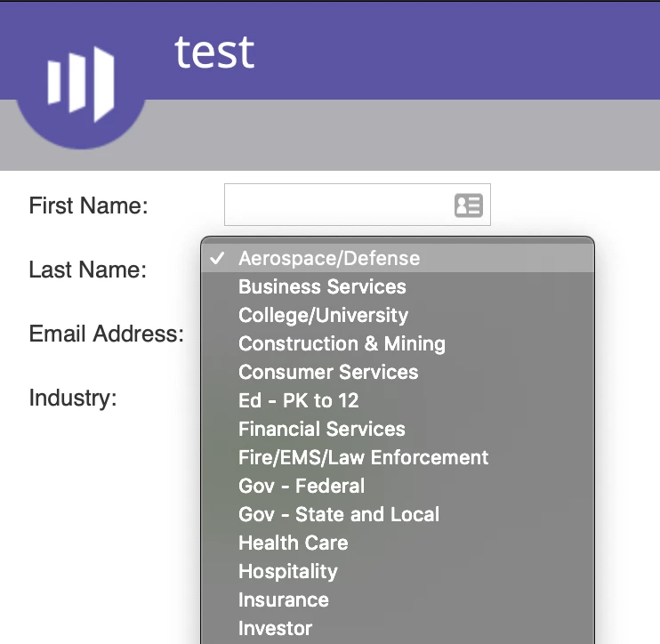Viewport: 660px width, 644px height.
Task: Select Aerospace/Defense from the Industry list
Action: 329,259
